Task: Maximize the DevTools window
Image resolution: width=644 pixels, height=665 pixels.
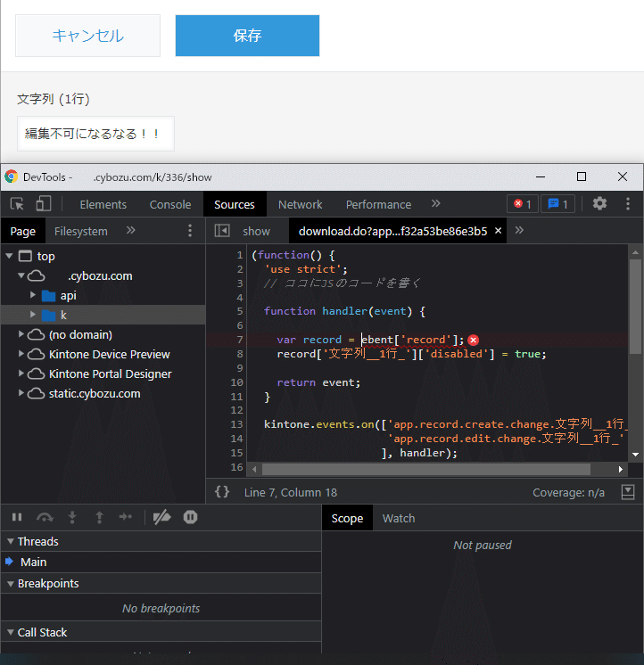Action: click(x=582, y=177)
